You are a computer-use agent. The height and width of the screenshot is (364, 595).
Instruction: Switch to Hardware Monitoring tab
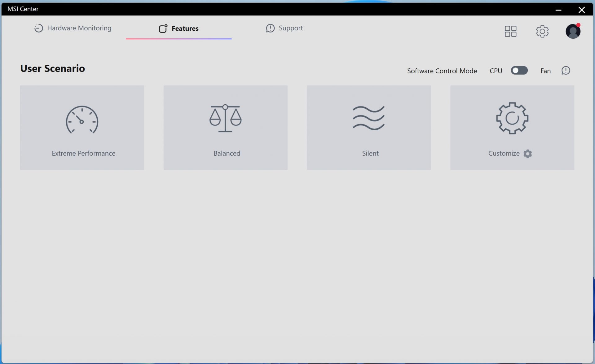[x=79, y=28]
